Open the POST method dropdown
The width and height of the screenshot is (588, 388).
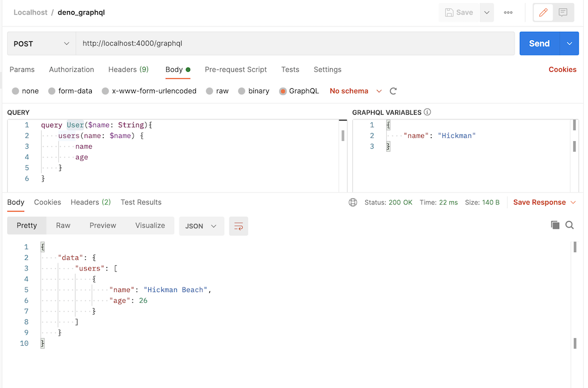click(42, 44)
